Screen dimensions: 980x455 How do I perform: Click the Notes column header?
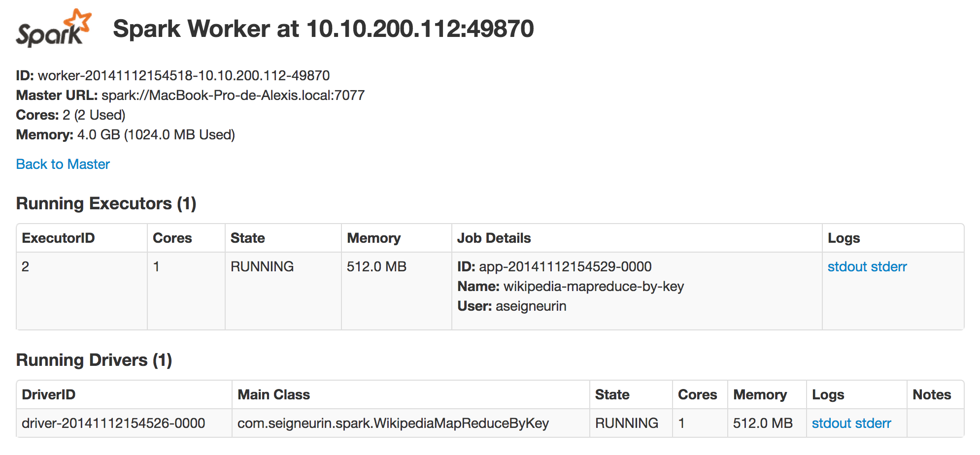tap(931, 394)
